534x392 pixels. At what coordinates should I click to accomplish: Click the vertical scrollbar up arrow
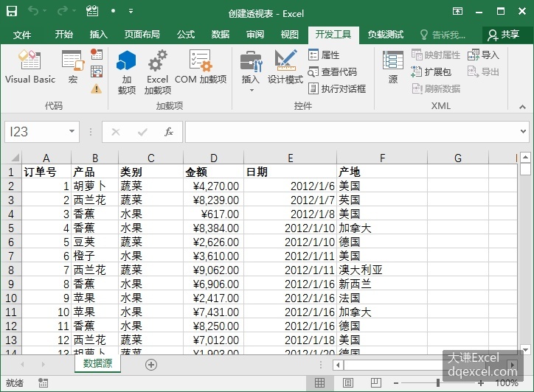(x=525, y=157)
